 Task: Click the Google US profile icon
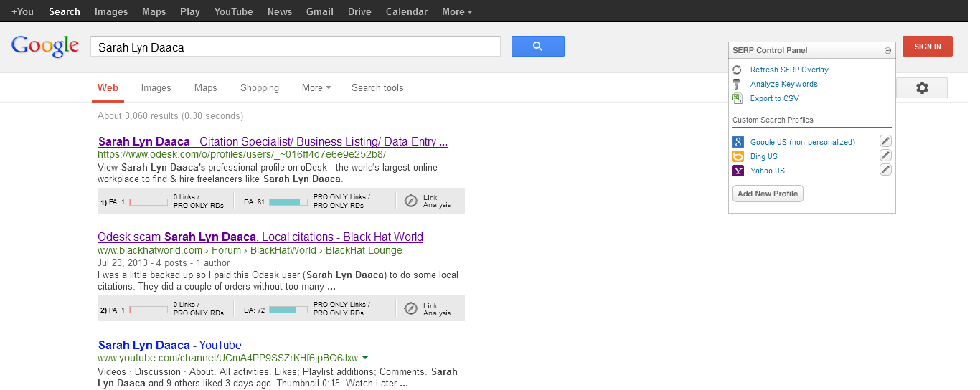click(738, 142)
